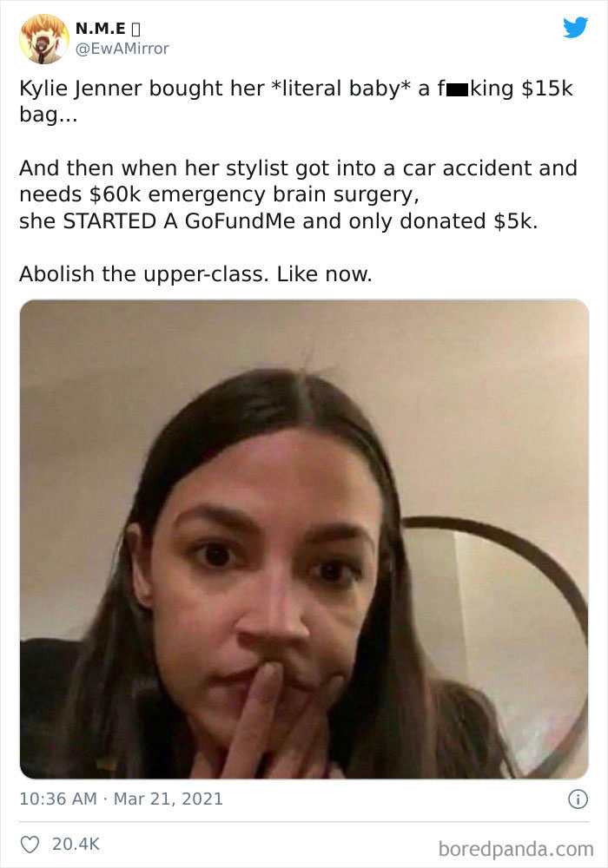This screenshot has width=608, height=868.
Task: Open the N.M.E profile avatar
Action: point(44,39)
